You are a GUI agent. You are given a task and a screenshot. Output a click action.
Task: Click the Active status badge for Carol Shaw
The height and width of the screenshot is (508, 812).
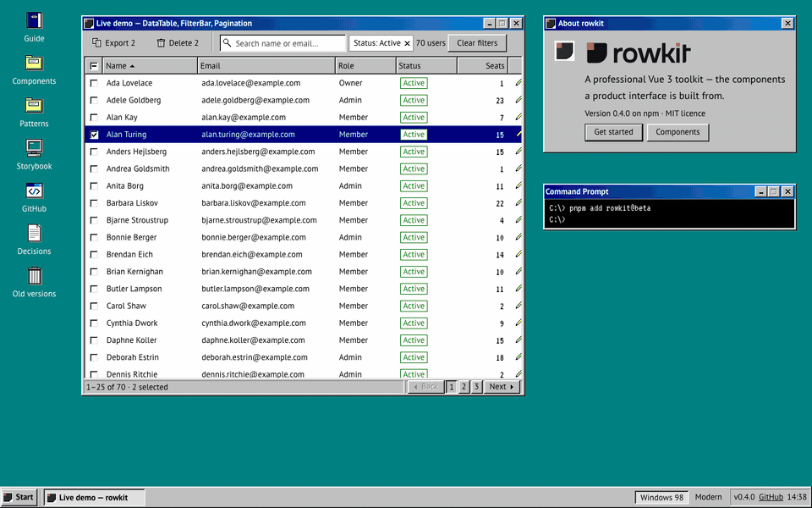point(414,306)
